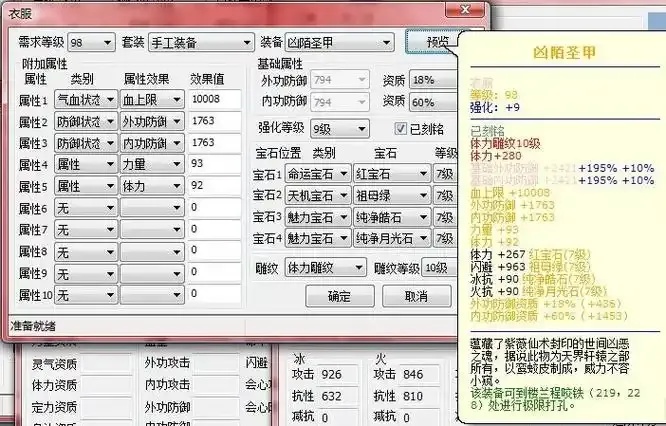This screenshot has height=426, width=666.
Task: Open 属性3 effect dropdown 内功防御
Action: [152, 143]
